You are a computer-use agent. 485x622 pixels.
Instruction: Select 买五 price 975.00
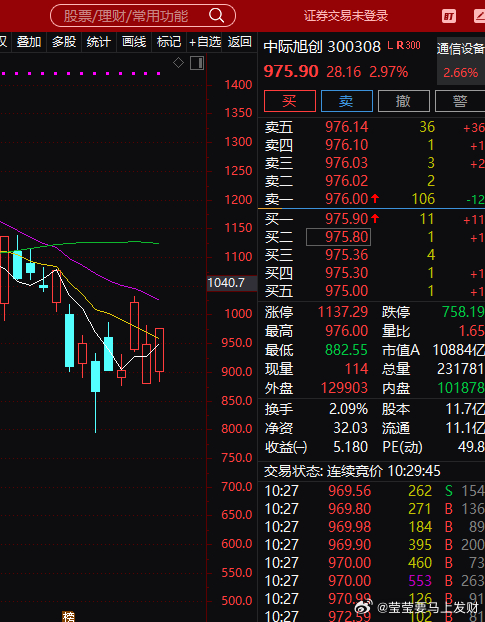347,291
